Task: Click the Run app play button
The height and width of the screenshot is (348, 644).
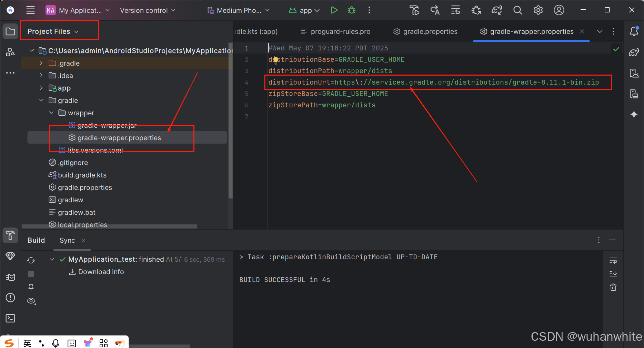Action: [x=334, y=10]
